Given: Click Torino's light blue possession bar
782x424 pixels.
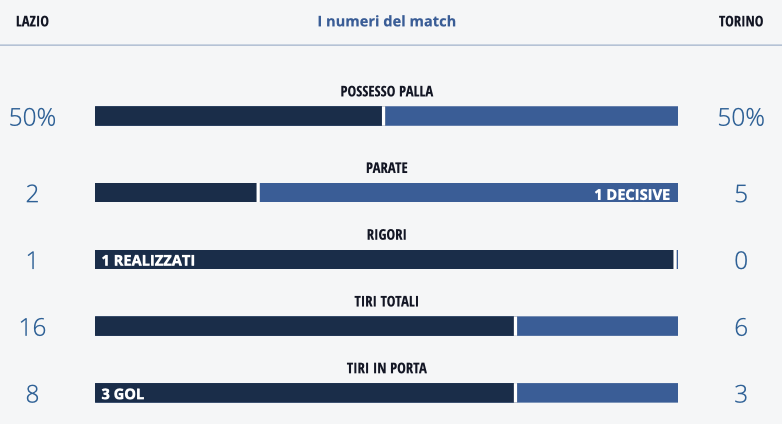Looking at the screenshot, I should click(x=531, y=116).
